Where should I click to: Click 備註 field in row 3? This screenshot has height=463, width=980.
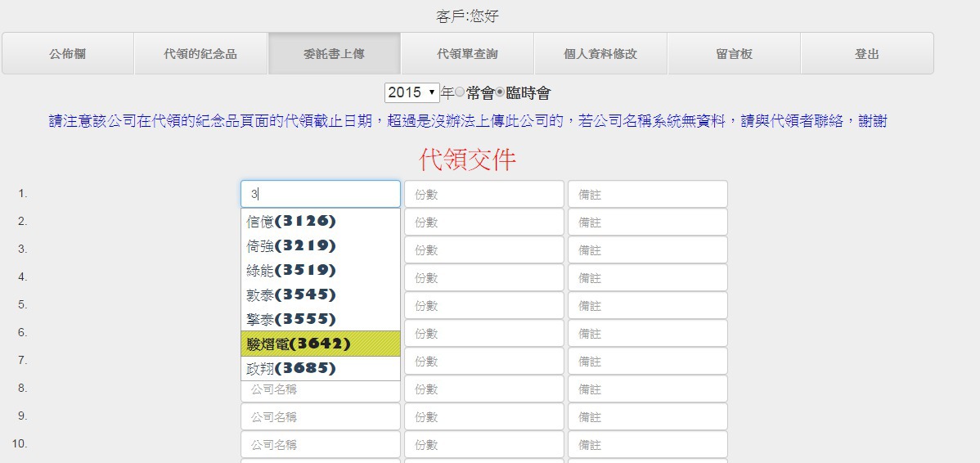pyautogui.click(x=648, y=250)
